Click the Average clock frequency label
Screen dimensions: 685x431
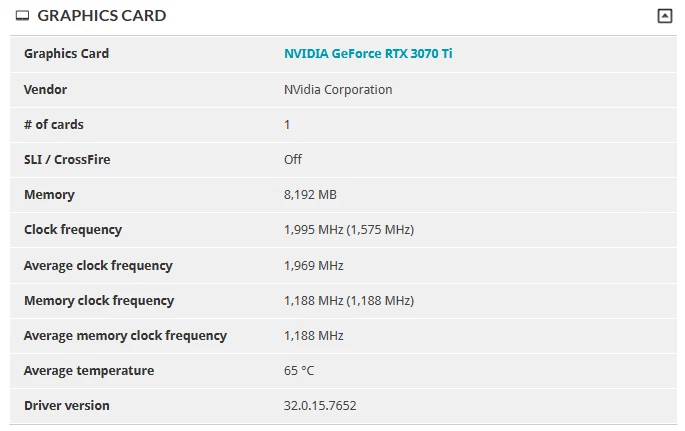(98, 265)
